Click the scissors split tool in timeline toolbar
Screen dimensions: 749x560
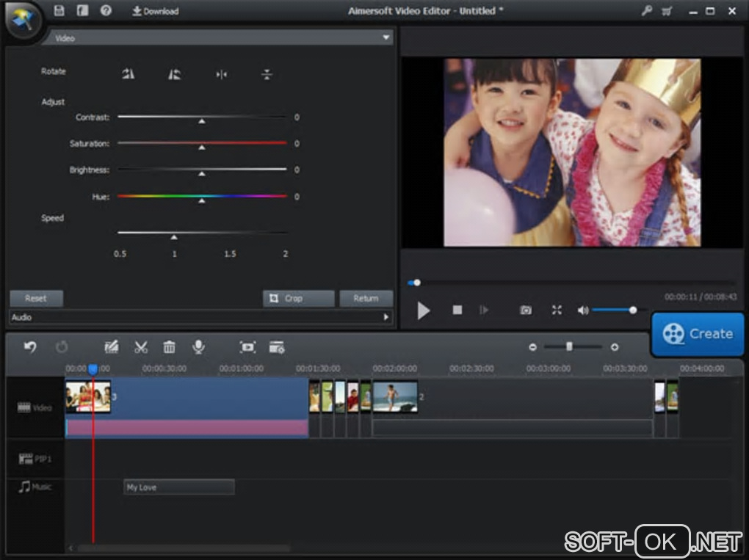(x=141, y=347)
